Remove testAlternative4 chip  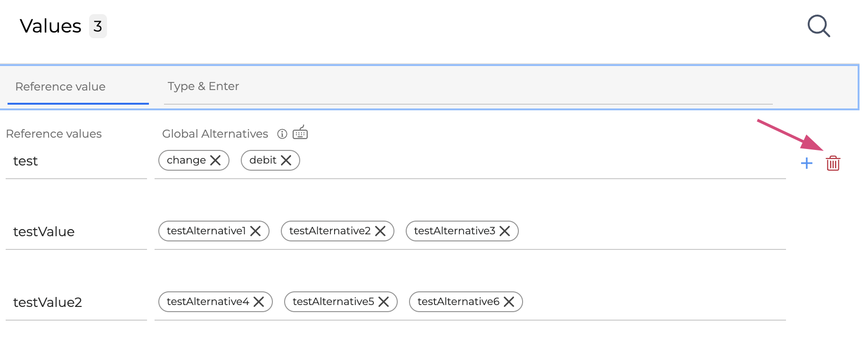tap(259, 302)
